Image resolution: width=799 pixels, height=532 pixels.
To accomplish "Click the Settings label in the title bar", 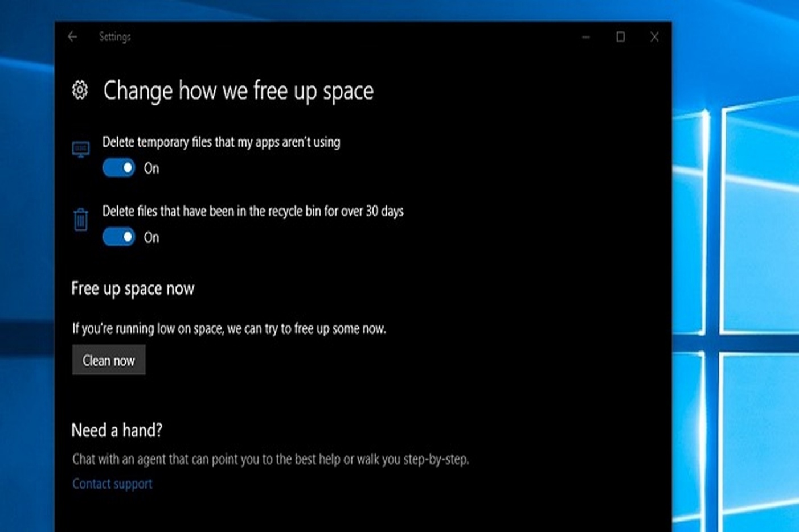I will click(115, 36).
